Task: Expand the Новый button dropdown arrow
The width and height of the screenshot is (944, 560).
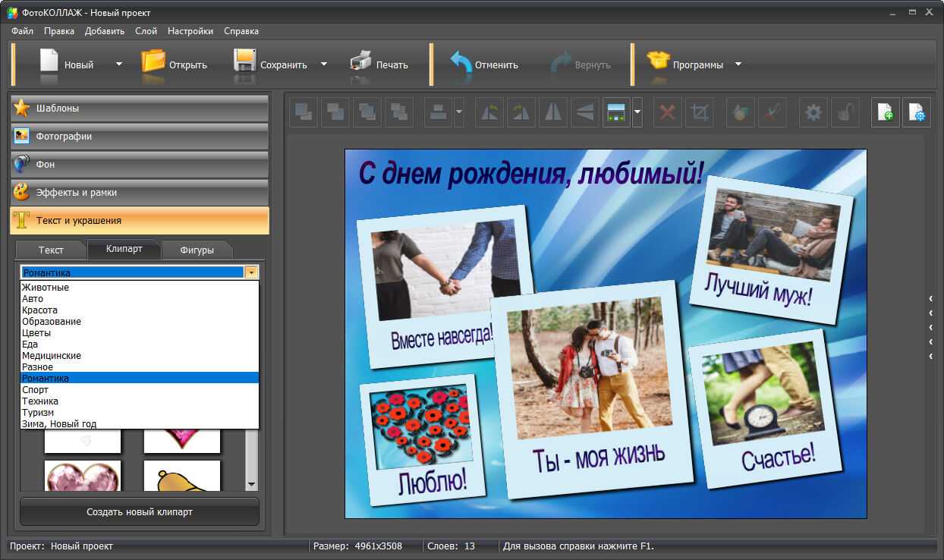Action: (119, 64)
